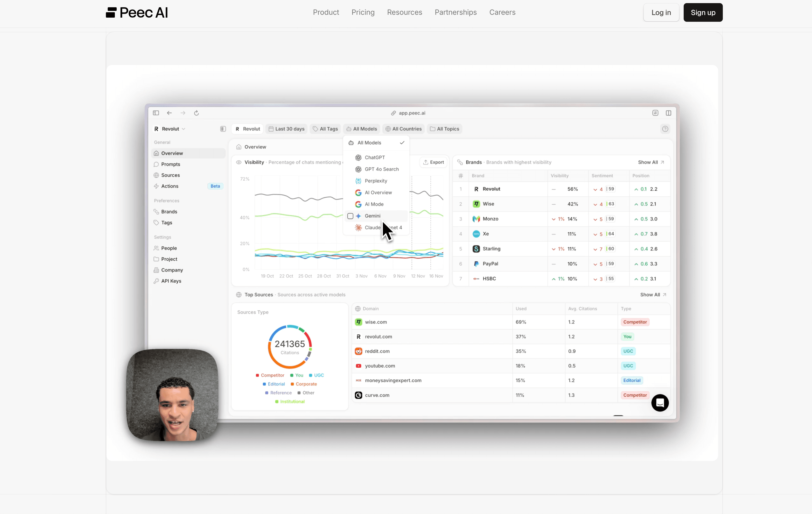This screenshot has width=812, height=514.
Task: Select AI Overview model option
Action: 376,192
